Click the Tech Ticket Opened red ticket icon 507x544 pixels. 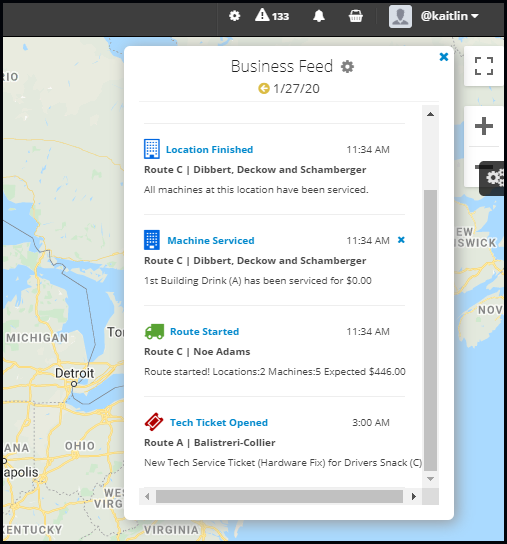pyautogui.click(x=154, y=422)
